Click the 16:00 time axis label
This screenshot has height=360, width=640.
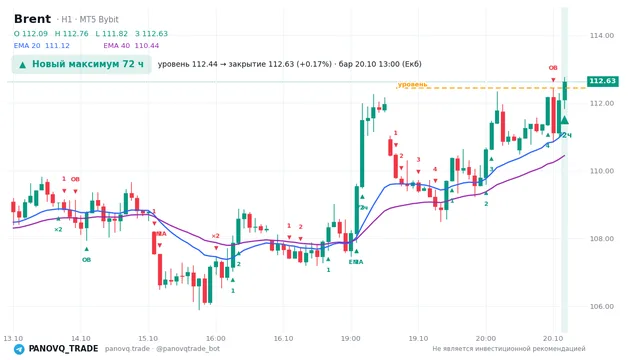point(216,338)
